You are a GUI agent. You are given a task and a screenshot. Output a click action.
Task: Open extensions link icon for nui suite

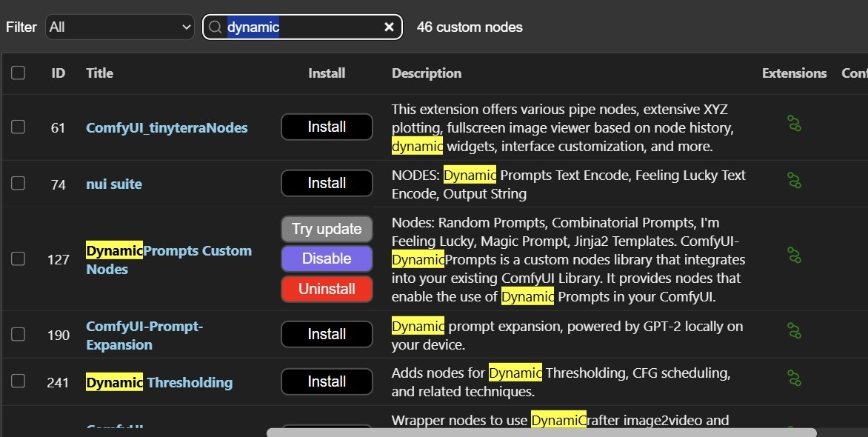pos(794,180)
